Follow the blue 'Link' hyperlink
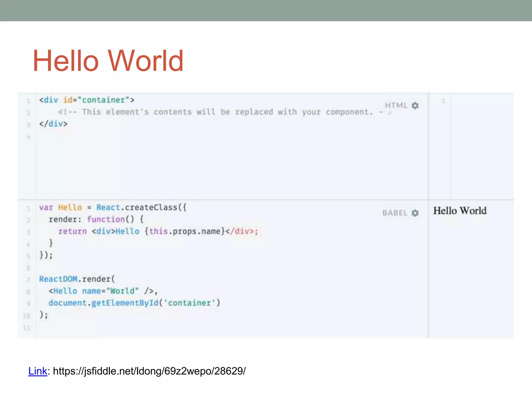 pos(38,371)
